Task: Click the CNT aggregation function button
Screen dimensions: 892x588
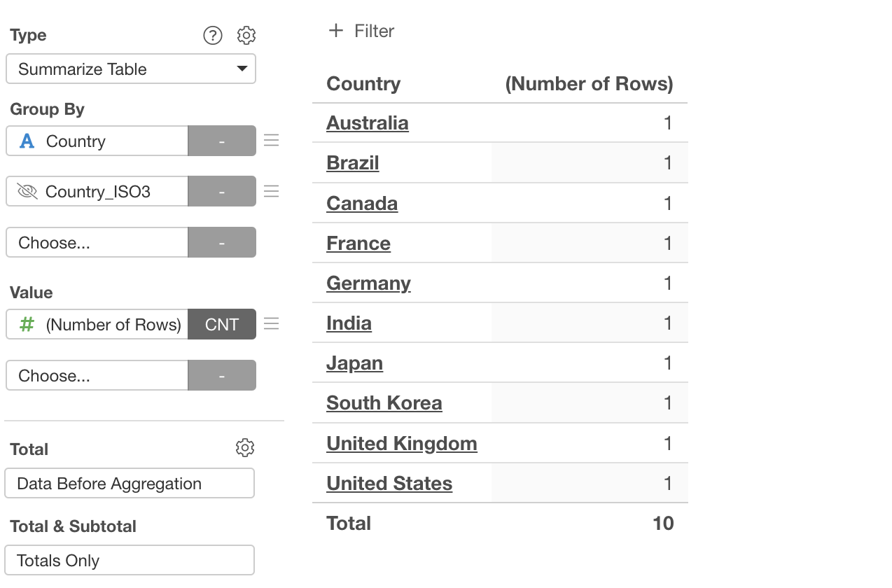Action: [222, 325]
